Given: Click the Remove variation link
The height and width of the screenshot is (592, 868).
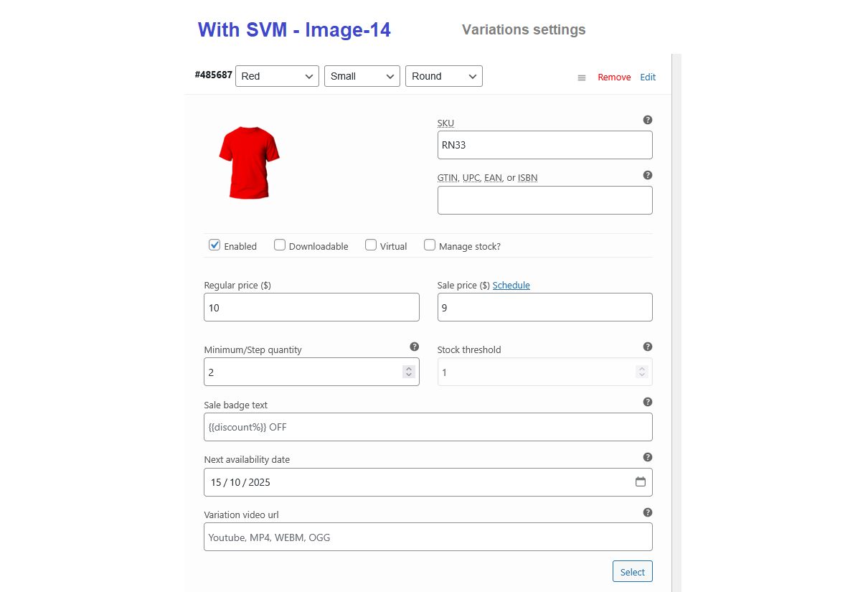Looking at the screenshot, I should pos(614,77).
